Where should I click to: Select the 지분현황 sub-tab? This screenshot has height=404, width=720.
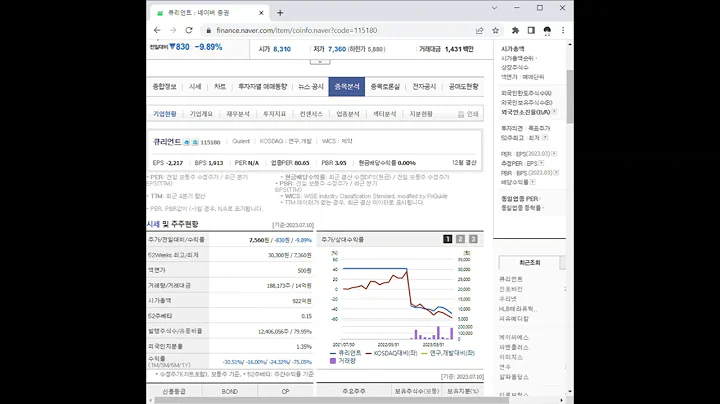421,114
